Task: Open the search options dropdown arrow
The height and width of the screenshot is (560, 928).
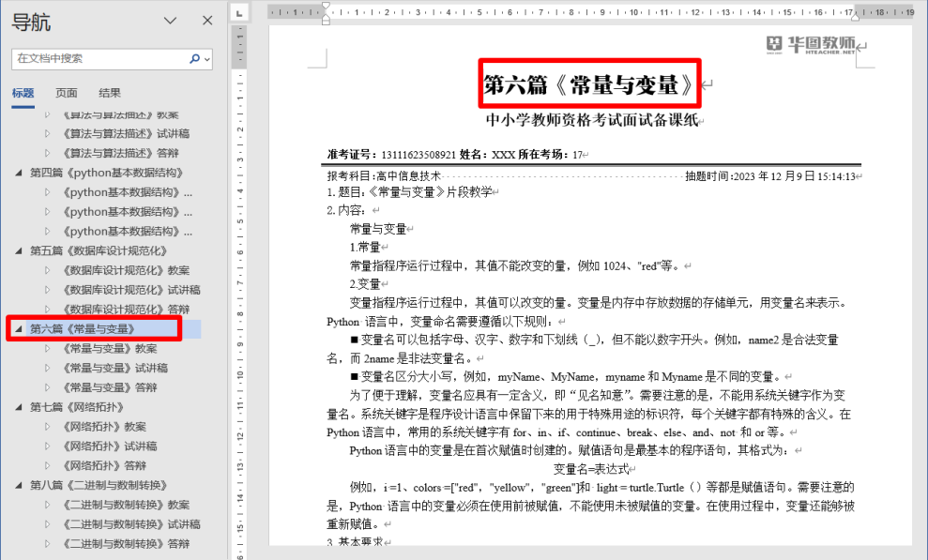Action: 206,58
